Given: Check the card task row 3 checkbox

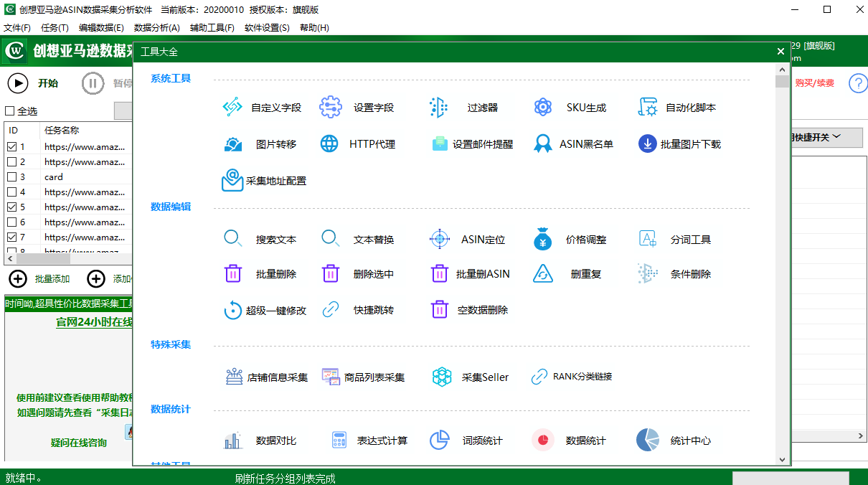Looking at the screenshot, I should [11, 176].
